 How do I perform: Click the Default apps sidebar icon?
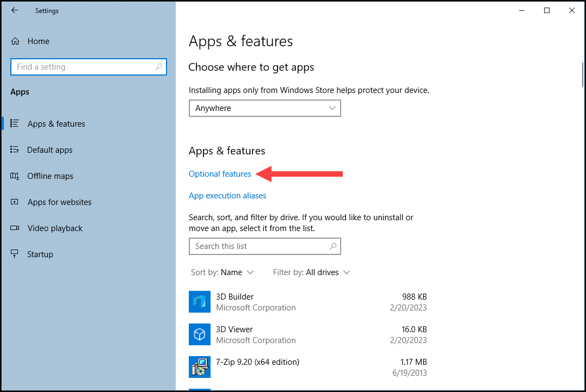[x=15, y=150]
